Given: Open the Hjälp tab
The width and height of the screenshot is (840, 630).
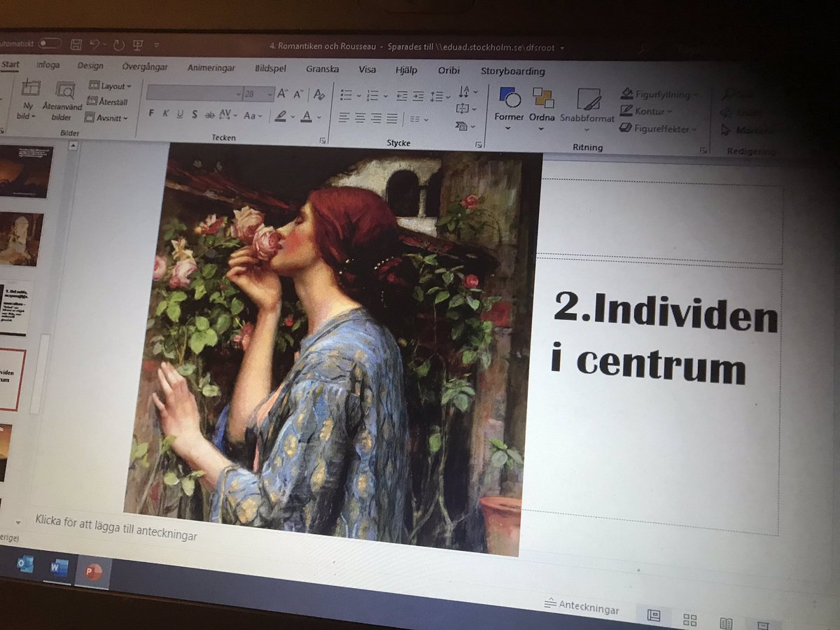Looking at the screenshot, I should pyautogui.click(x=407, y=70).
